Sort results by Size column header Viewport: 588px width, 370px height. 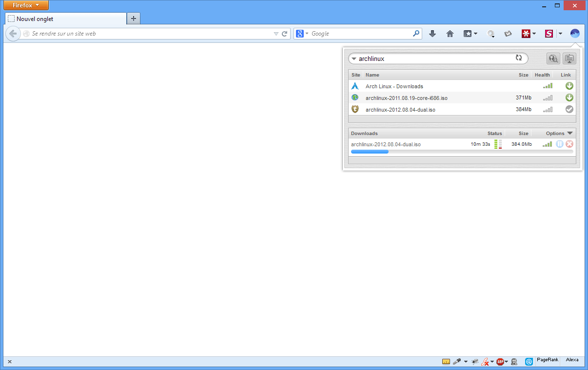tap(523, 75)
